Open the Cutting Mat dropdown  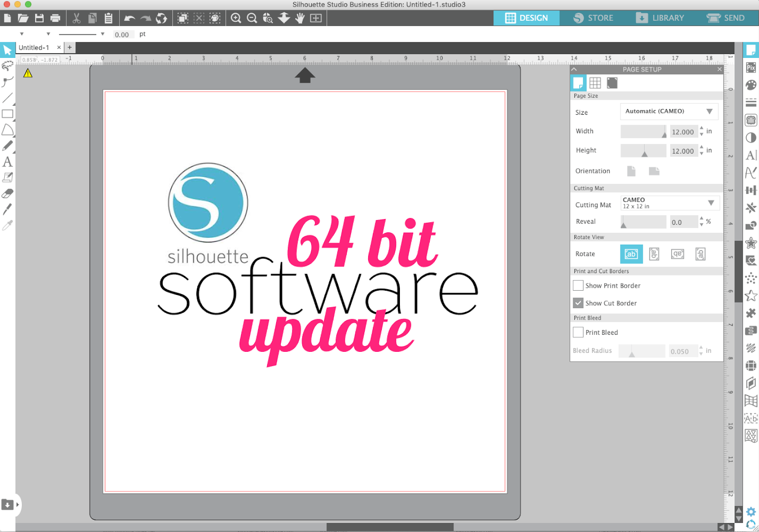669,202
